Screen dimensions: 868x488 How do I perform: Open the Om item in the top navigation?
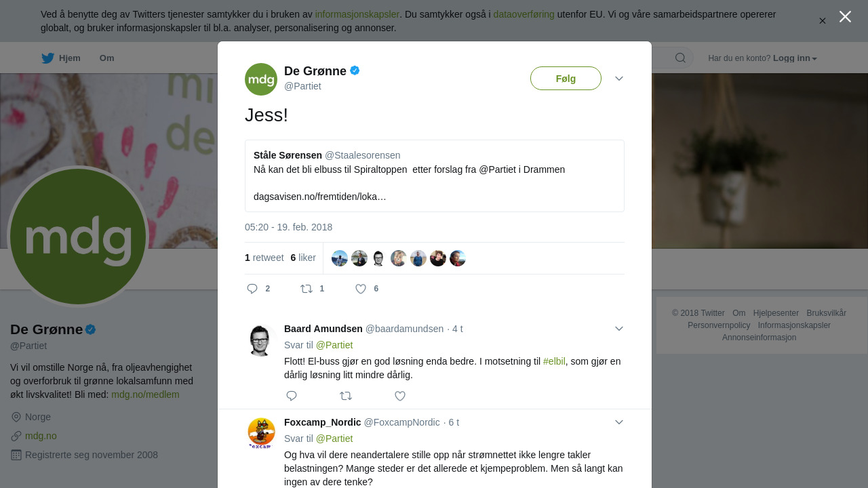click(x=107, y=58)
